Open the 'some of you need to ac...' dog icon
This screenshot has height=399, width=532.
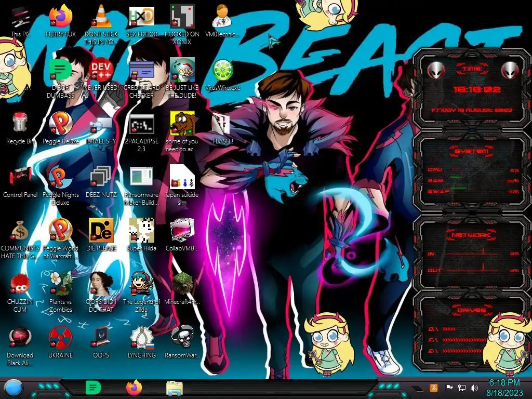tap(182, 123)
